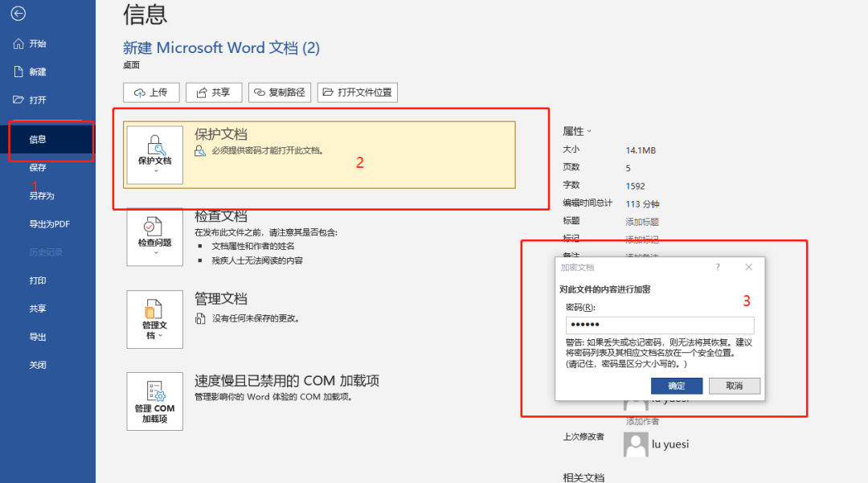The width and height of the screenshot is (868, 483).
Task: Open the 管理文档 (Manage Document) icon
Action: (154, 313)
